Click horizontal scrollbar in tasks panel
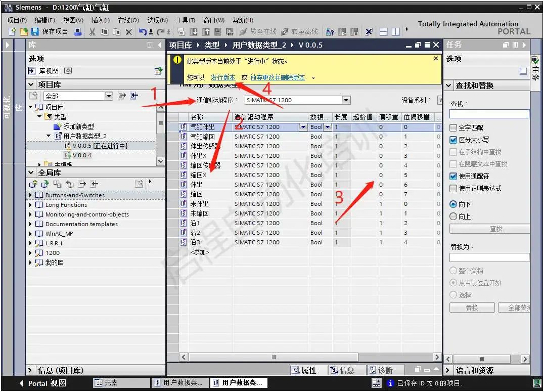 click(x=482, y=359)
